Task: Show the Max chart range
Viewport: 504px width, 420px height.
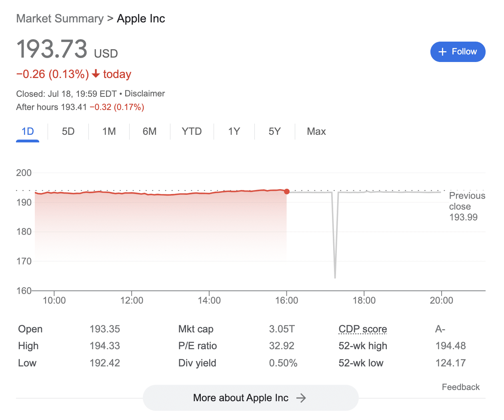Action: tap(316, 132)
